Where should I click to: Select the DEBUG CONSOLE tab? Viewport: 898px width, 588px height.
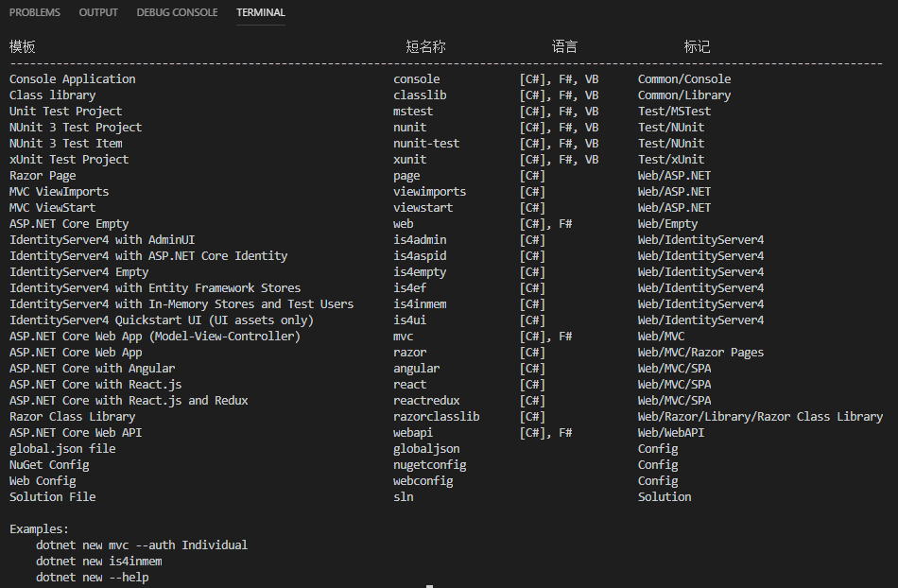[177, 12]
